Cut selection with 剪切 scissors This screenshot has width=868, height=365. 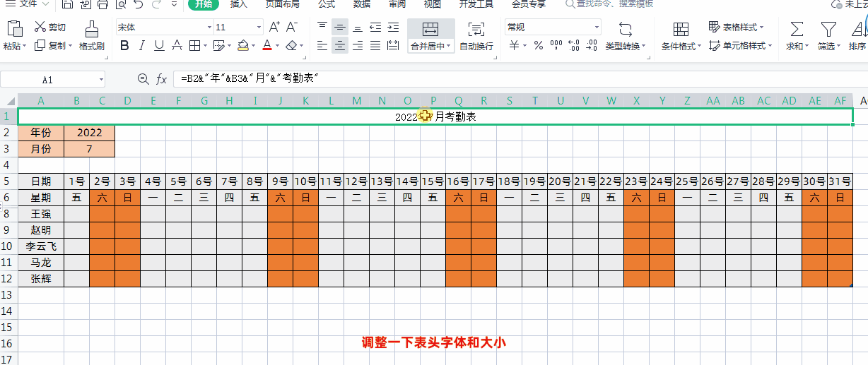point(49,28)
